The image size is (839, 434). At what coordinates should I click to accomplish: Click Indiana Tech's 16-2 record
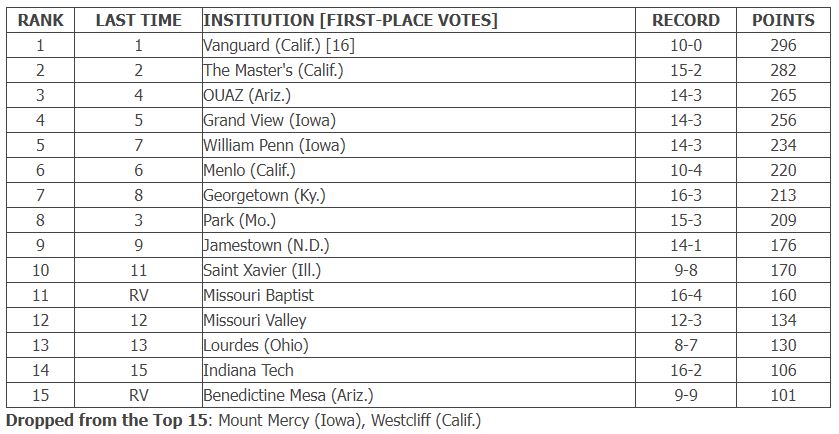686,370
